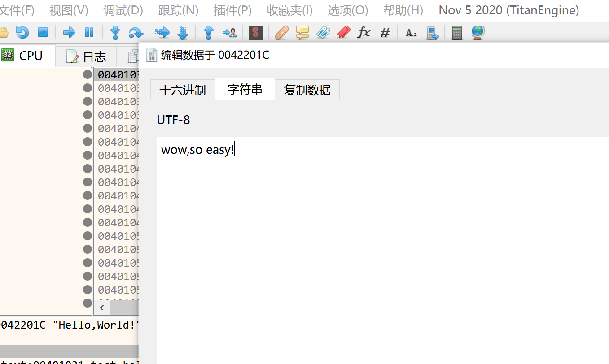609x364 pixels.
Task: Click the globe icon on the toolbar
Action: coord(477,32)
